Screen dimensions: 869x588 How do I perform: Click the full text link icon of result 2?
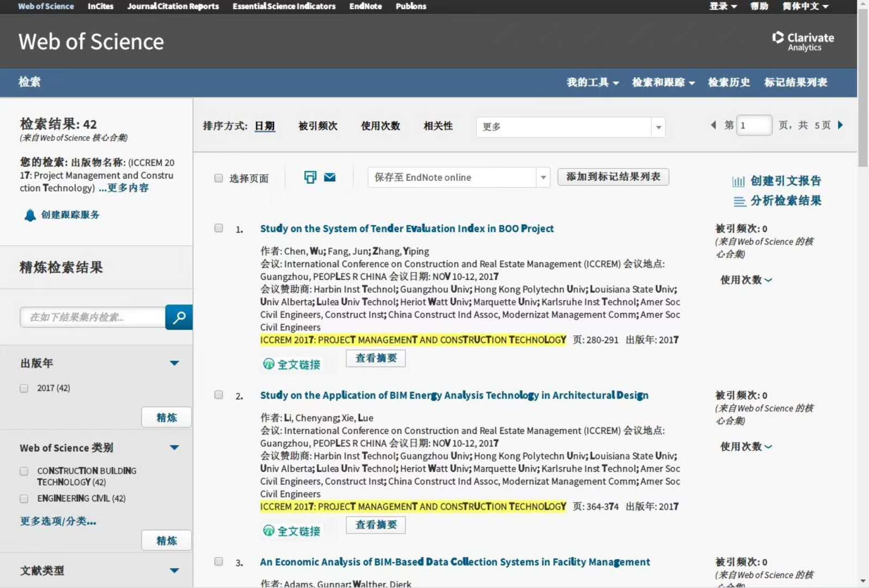coord(268,531)
